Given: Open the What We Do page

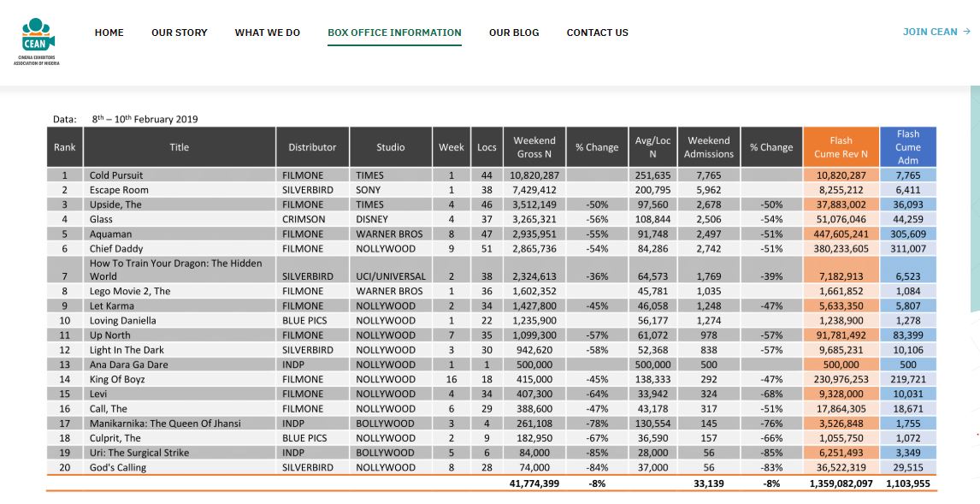Looking at the screenshot, I should point(267,33).
